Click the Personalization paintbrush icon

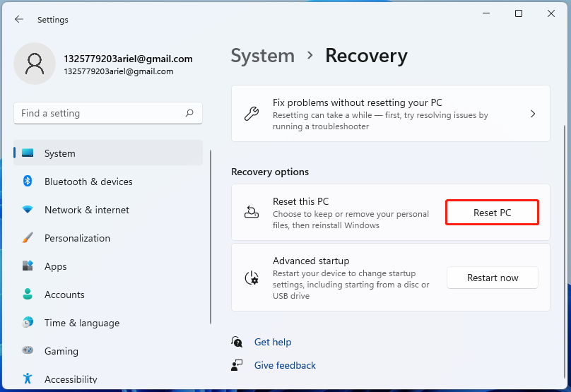coord(28,238)
